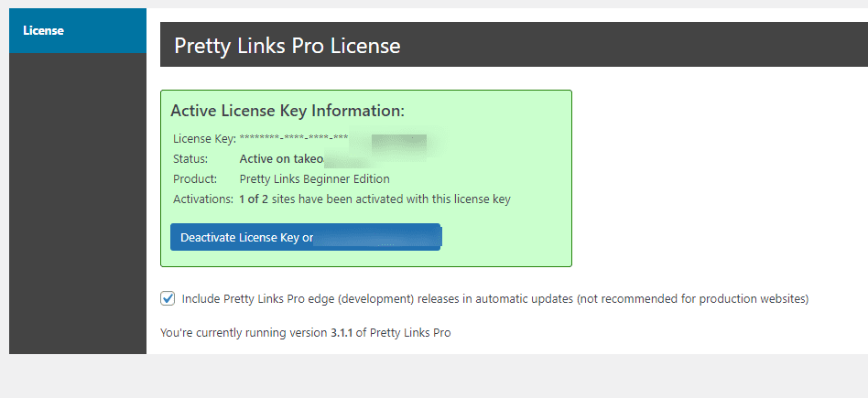The width and height of the screenshot is (868, 398).
Task: Click the Deactivate License Key button
Action: [x=306, y=238]
